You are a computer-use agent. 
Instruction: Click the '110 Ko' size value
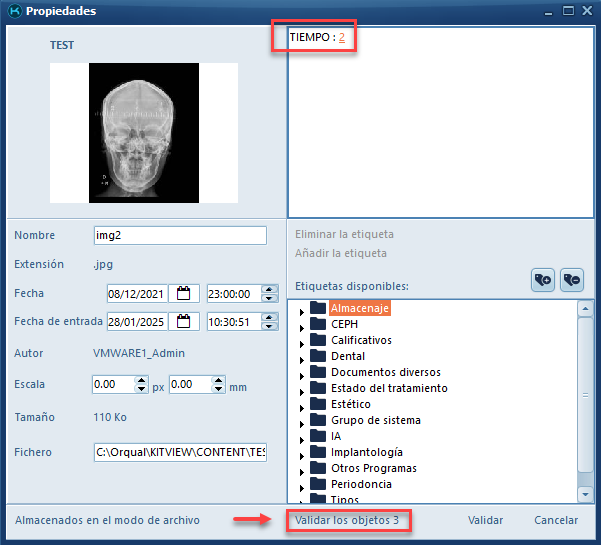(110, 417)
